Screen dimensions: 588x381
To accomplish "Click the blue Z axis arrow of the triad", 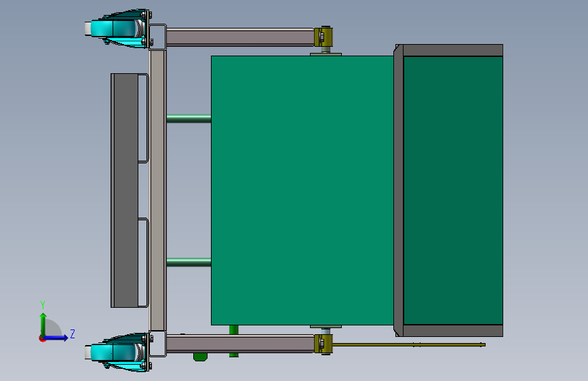I will pyautogui.click(x=57, y=338).
